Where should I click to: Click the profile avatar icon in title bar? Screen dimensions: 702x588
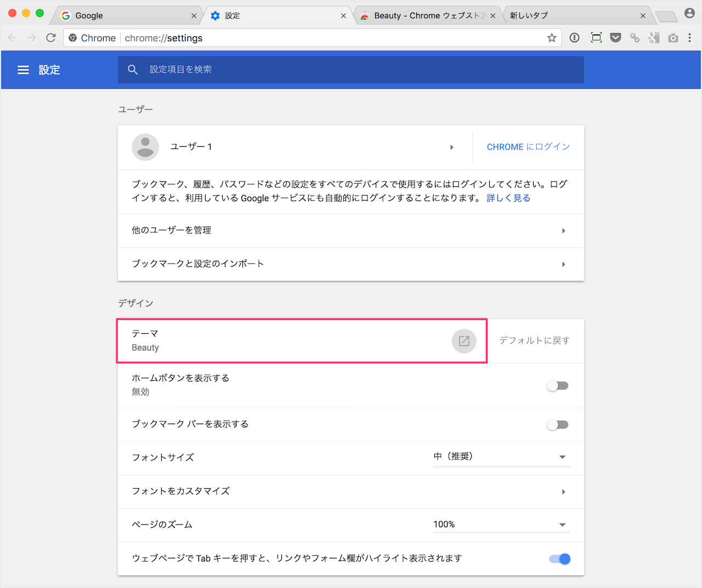[690, 13]
